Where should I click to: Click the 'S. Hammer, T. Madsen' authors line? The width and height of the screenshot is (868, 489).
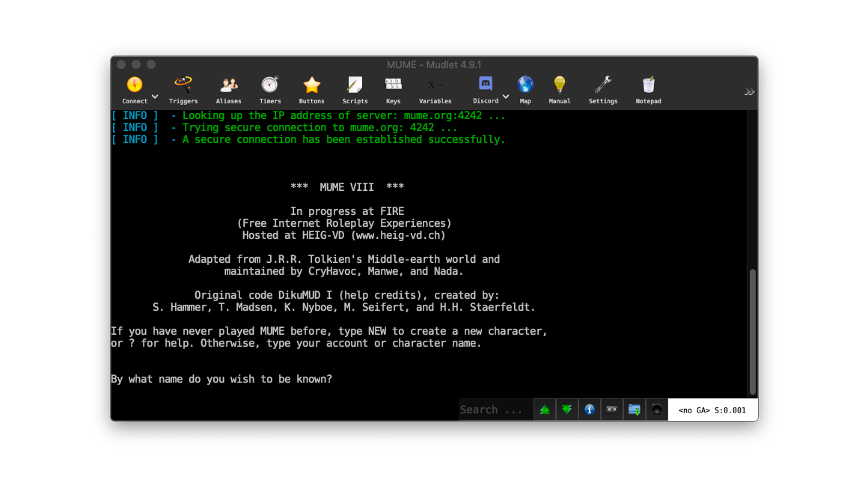tap(343, 307)
